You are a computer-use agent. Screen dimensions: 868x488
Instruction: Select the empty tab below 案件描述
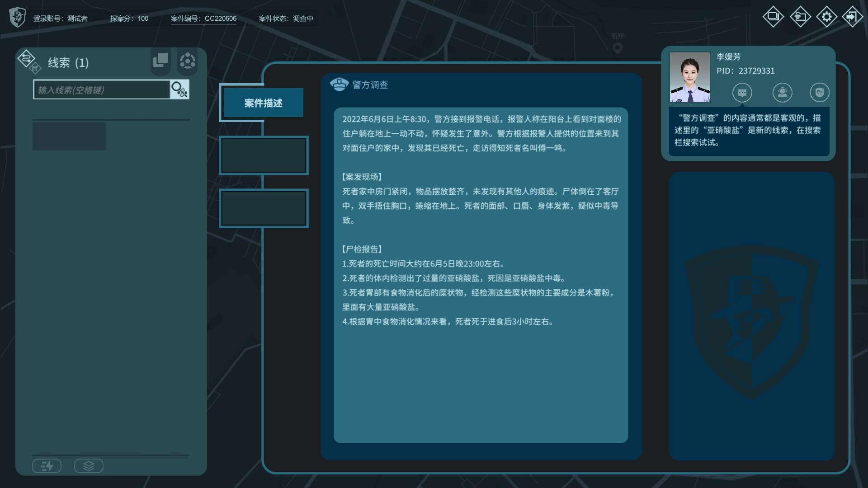(x=264, y=155)
